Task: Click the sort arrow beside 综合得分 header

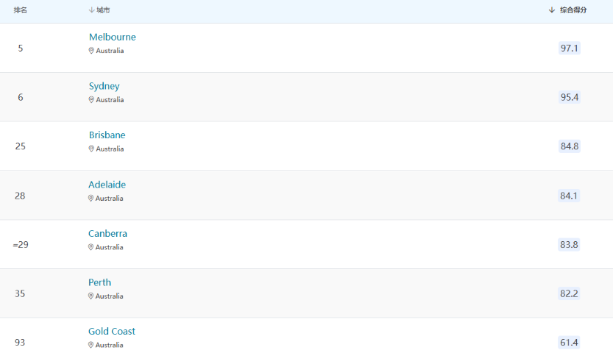Action: (x=552, y=10)
